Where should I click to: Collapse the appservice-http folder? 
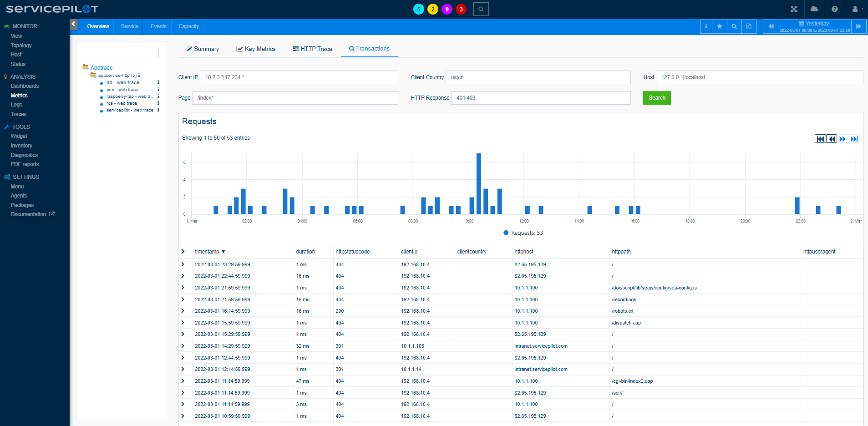click(x=93, y=76)
